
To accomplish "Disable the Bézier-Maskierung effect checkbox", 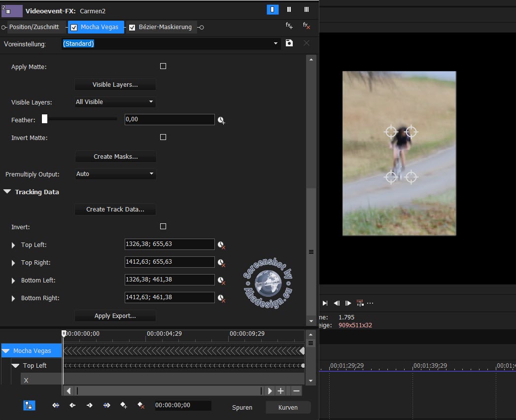I will [132, 27].
